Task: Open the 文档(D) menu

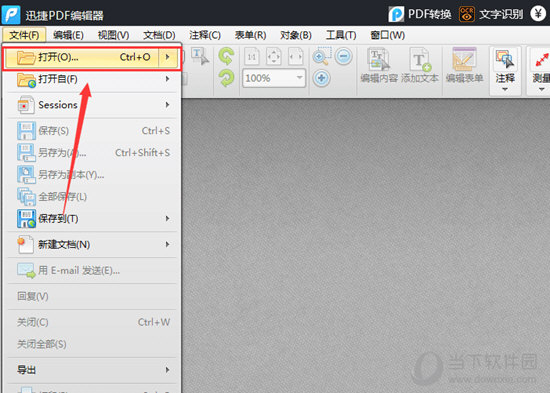Action: coord(159,35)
